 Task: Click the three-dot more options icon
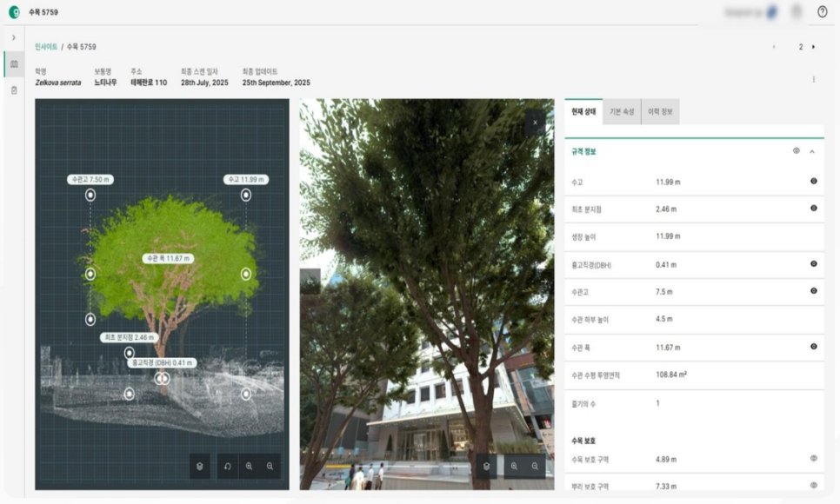814,79
